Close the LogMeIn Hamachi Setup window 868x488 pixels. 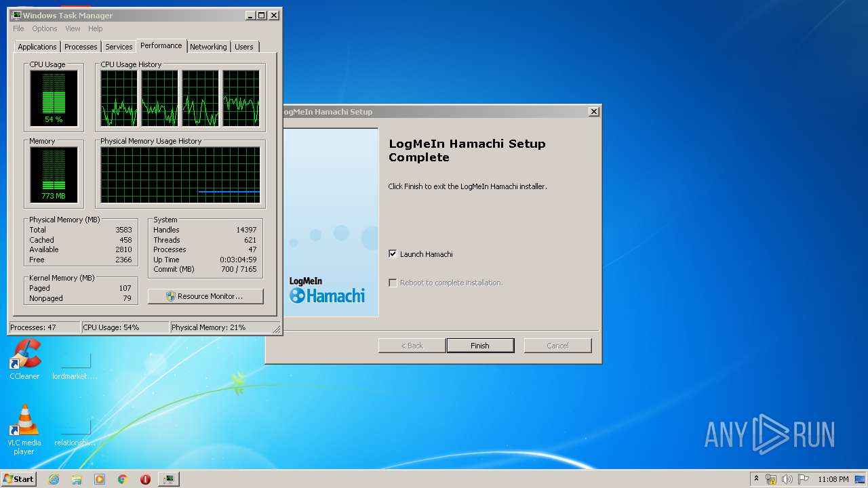click(x=594, y=112)
